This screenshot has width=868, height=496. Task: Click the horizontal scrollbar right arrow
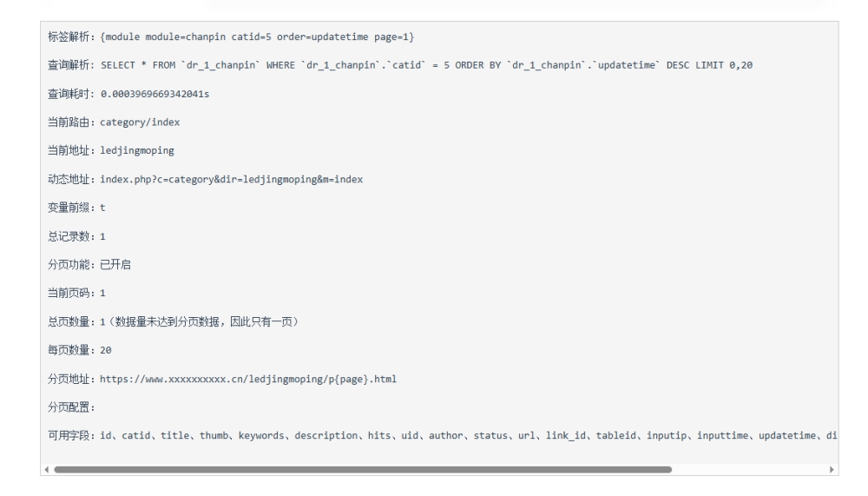[832, 469]
